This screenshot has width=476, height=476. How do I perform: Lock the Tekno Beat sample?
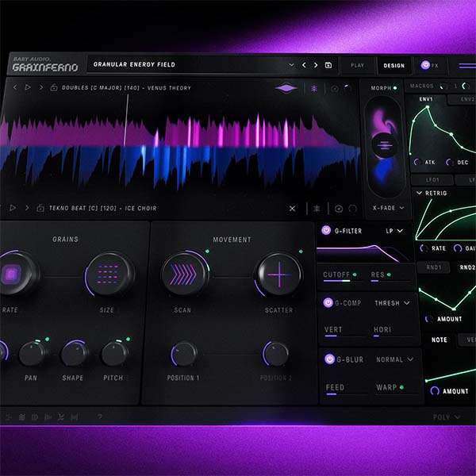tap(40, 208)
